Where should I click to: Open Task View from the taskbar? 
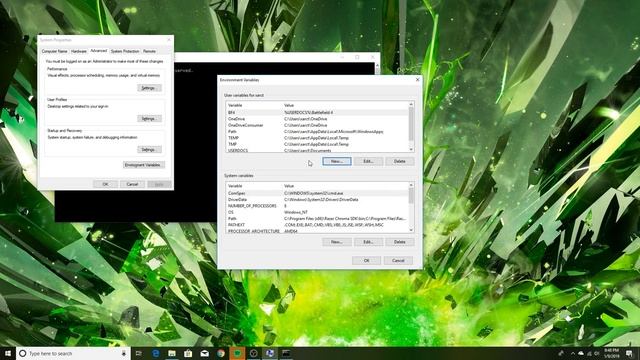tap(139, 353)
